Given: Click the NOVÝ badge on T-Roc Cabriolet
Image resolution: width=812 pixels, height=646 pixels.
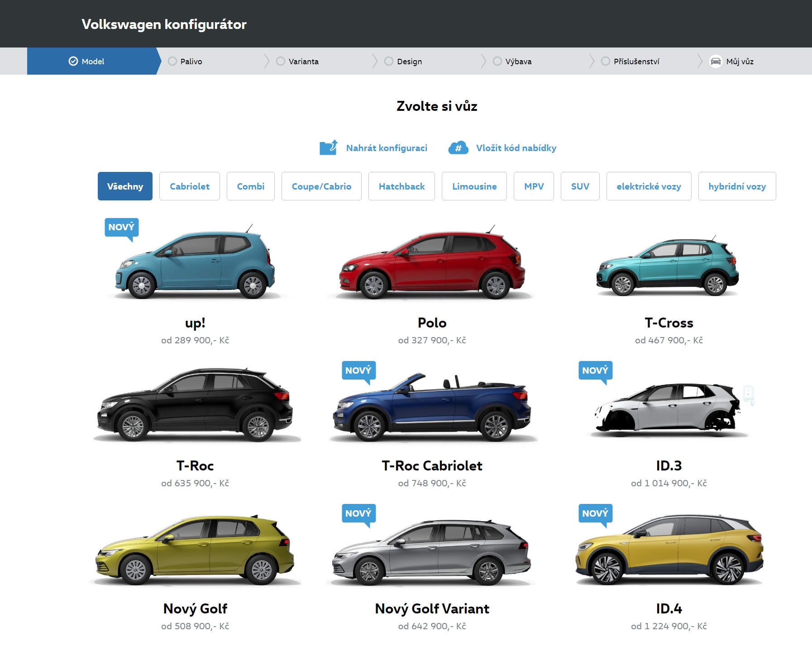Looking at the screenshot, I should coord(358,371).
